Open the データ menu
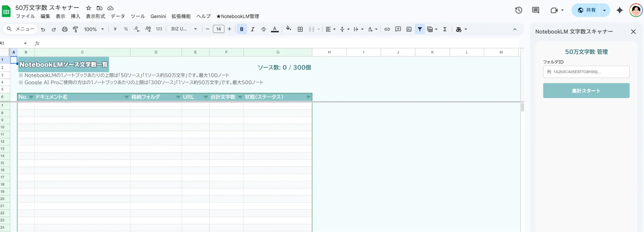 tap(118, 16)
